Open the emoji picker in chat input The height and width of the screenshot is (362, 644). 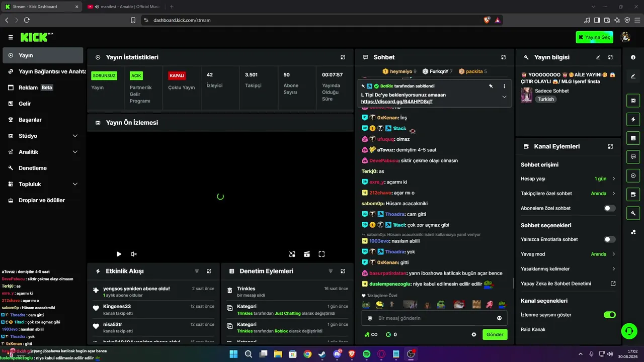point(499,318)
